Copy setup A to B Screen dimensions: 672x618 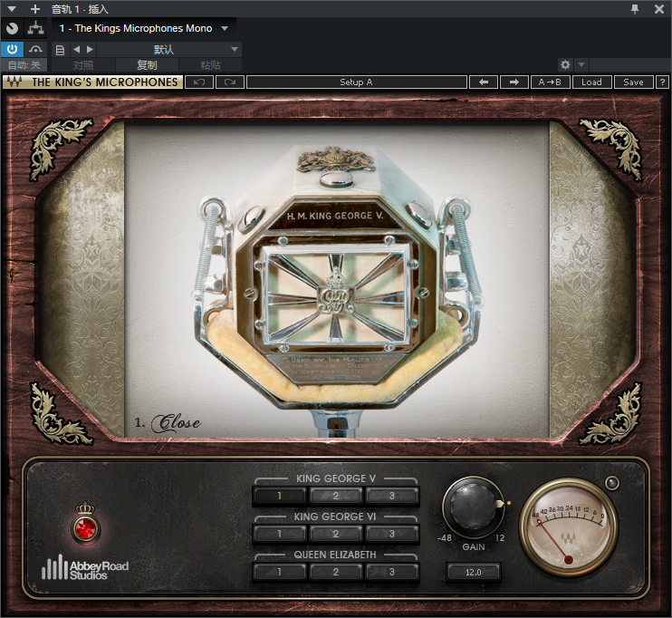pyautogui.click(x=551, y=82)
